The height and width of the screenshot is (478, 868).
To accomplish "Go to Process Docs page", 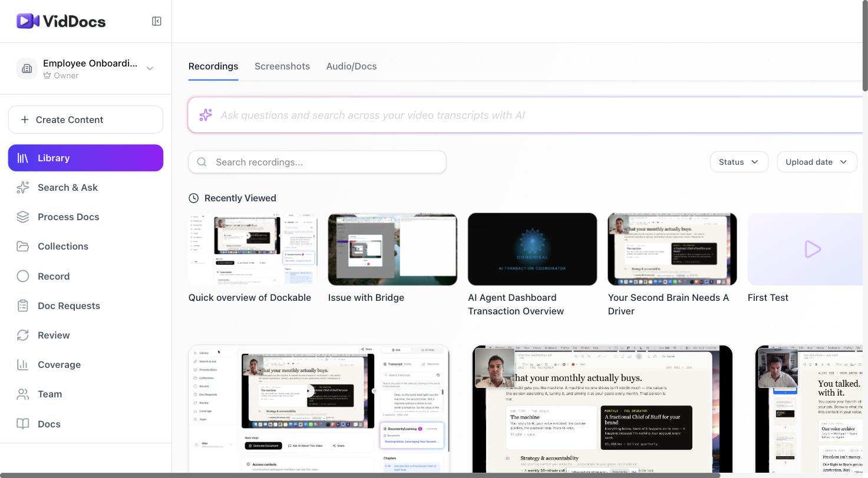I will click(x=85, y=217).
